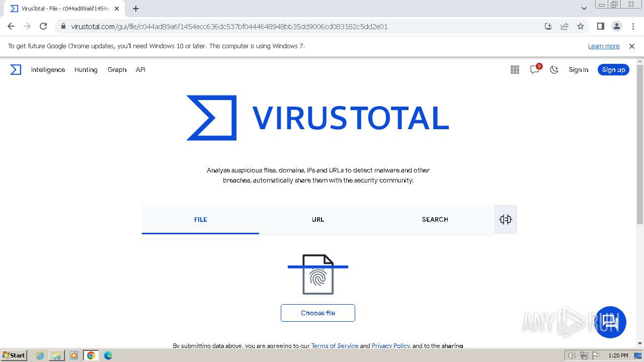Click the action center flag tray icon
This screenshot has height=362, width=644.
596,355
